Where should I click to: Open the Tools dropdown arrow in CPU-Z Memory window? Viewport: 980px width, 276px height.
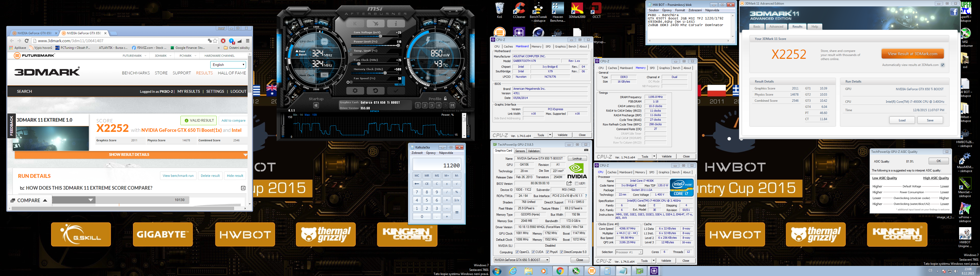(x=654, y=156)
